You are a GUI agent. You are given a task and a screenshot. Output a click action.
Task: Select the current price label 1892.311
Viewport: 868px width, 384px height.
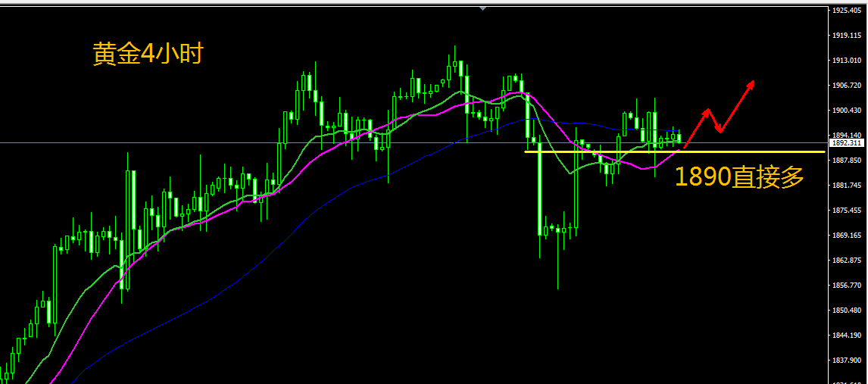click(x=847, y=142)
